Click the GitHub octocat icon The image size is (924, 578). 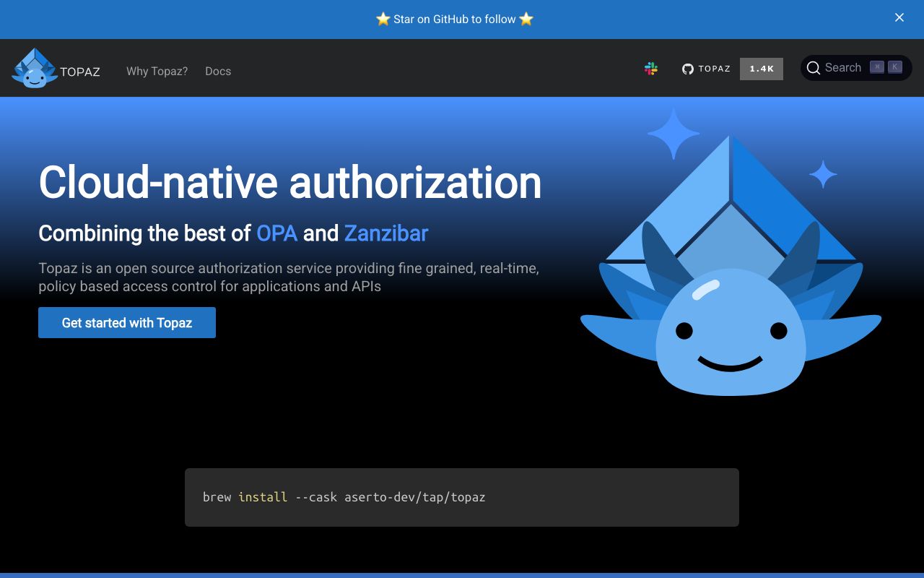[688, 69]
